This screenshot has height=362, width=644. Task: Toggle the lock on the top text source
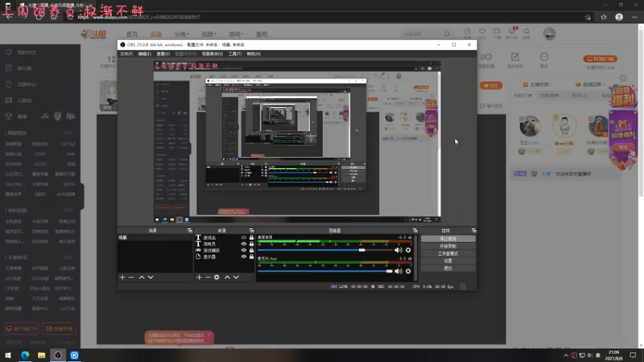point(251,237)
